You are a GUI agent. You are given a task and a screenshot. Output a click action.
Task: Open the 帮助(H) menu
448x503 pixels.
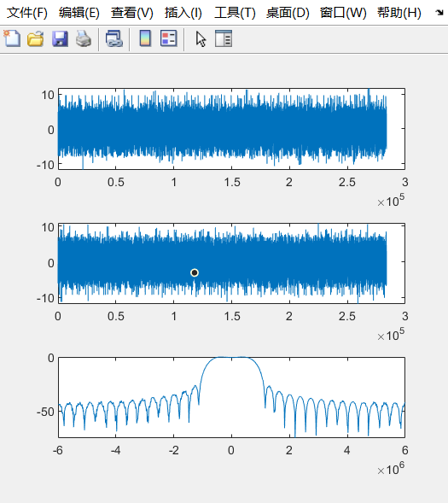click(x=399, y=13)
